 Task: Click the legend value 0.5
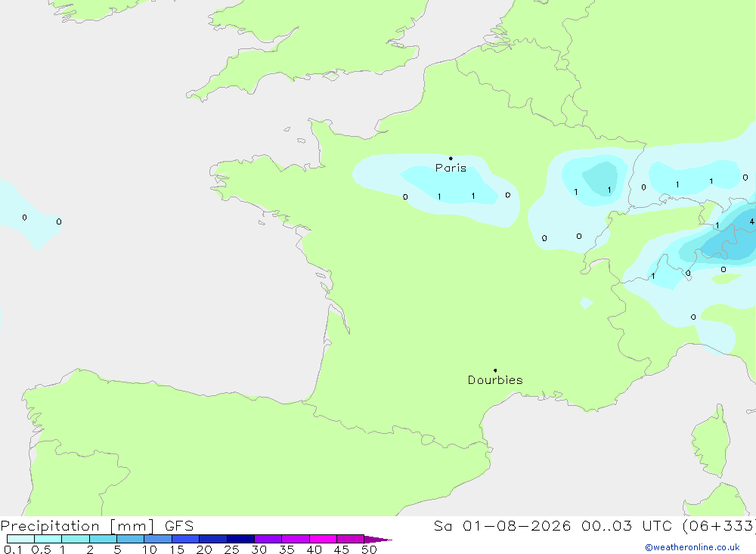[41, 549]
